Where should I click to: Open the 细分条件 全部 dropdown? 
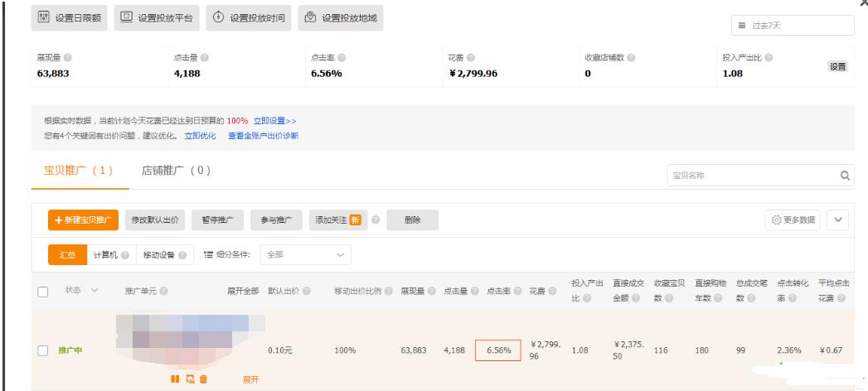pyautogui.click(x=306, y=255)
